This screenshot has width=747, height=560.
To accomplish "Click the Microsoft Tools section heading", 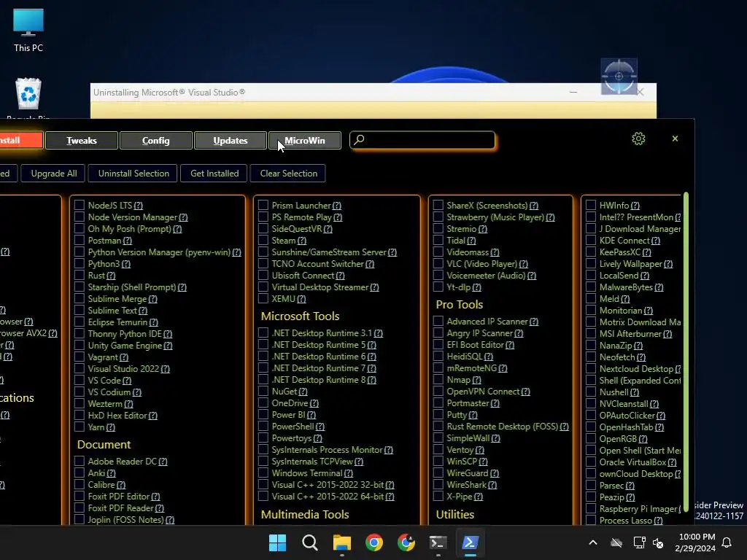I will coord(300,316).
